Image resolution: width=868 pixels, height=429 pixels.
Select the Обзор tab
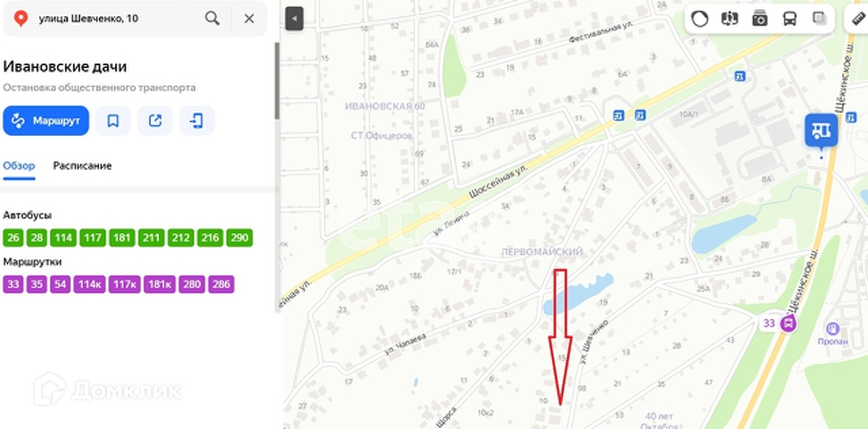click(19, 165)
